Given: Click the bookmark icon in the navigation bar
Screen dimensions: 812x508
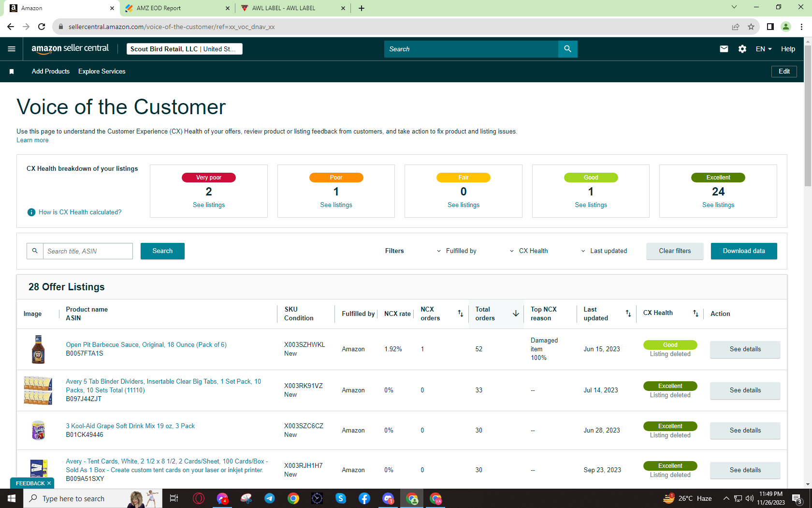Looking at the screenshot, I should click(x=12, y=72).
